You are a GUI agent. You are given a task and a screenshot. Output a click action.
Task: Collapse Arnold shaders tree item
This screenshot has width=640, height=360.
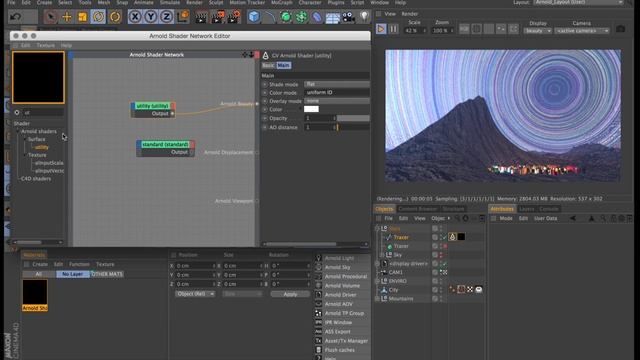click(x=18, y=131)
